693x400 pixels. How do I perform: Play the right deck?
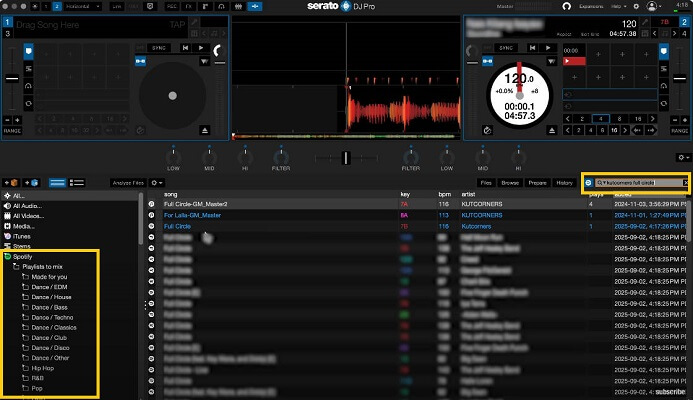point(548,48)
